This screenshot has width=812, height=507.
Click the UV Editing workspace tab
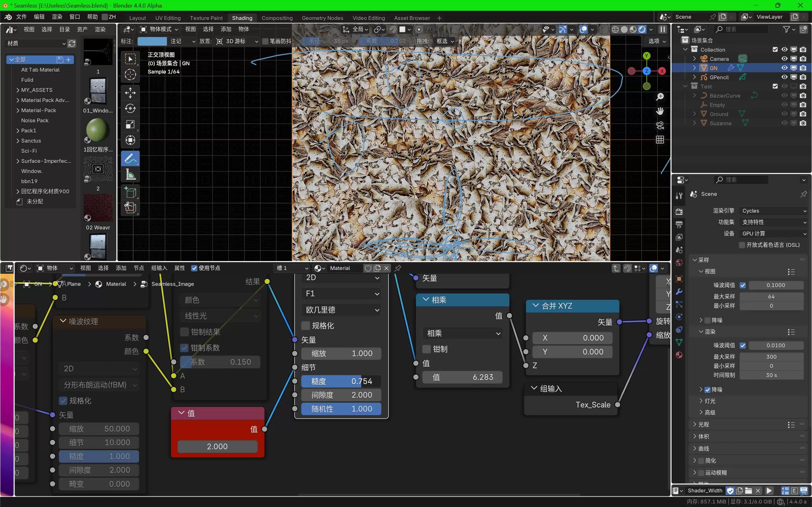tap(167, 17)
